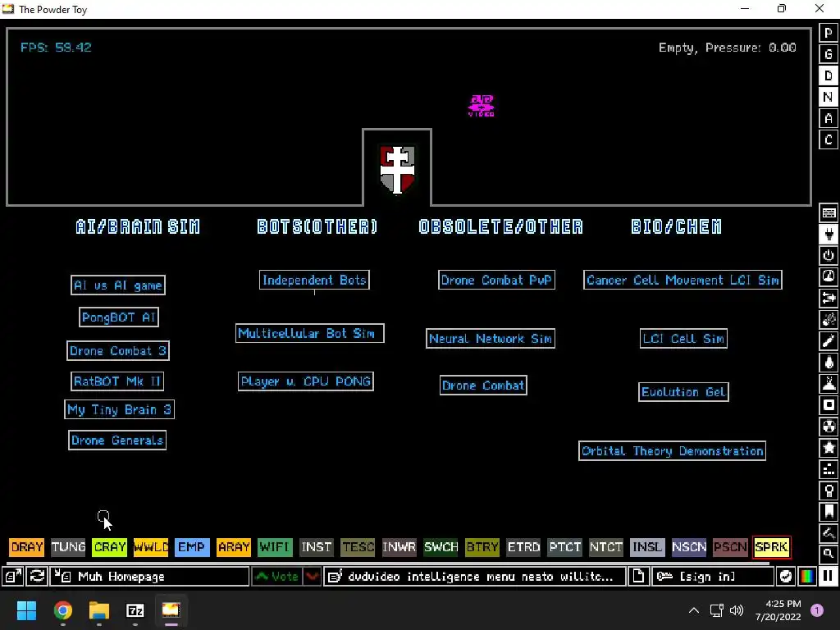Select the PTCT element
The height and width of the screenshot is (630, 840).
564,547
